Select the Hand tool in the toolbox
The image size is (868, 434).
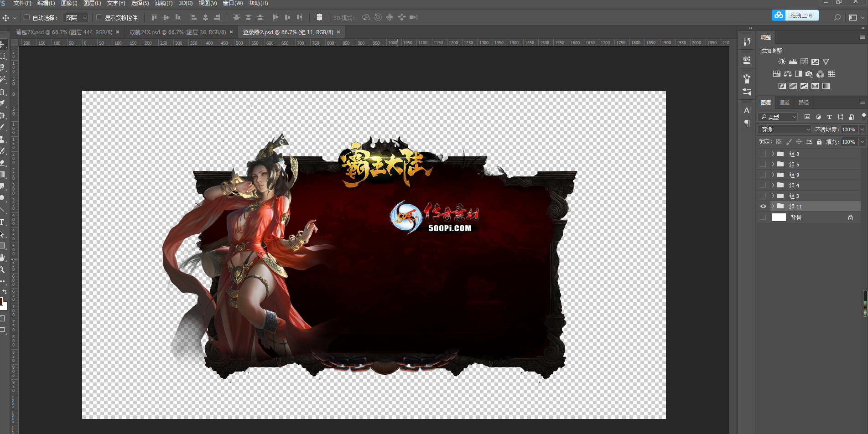2,258
